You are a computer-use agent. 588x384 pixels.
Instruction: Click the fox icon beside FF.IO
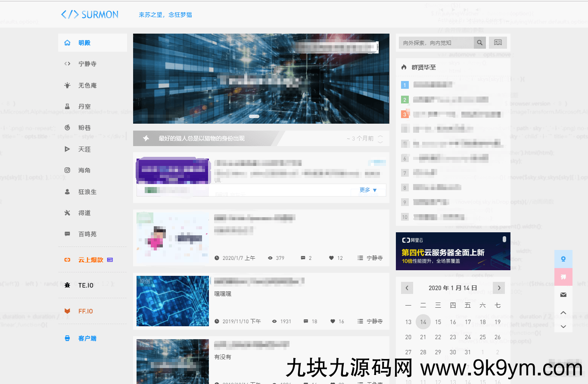click(x=67, y=311)
